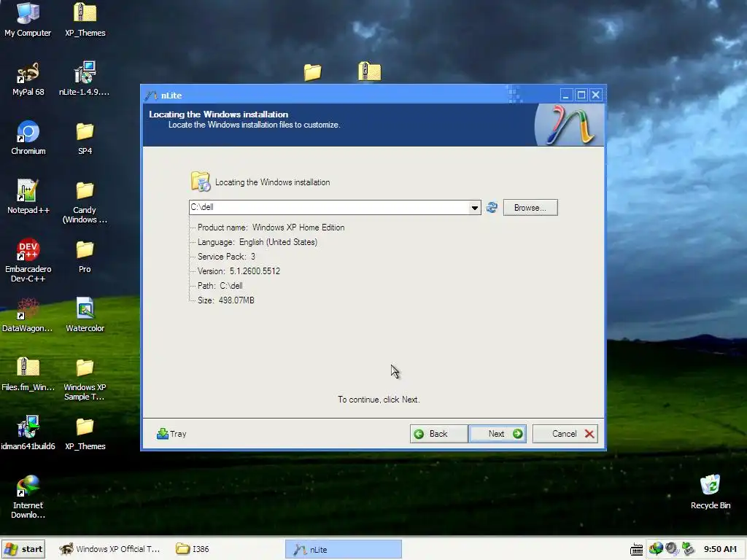Click the speaker volume tray icon
747x560 pixels.
point(672,549)
